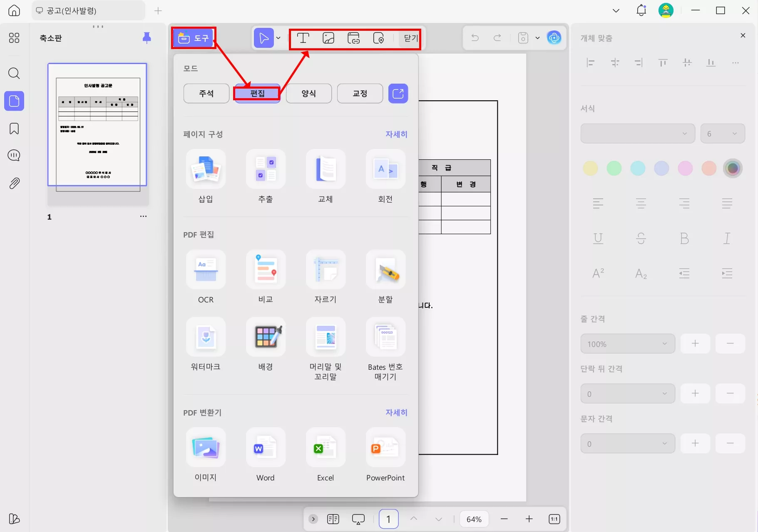
Task: Pick the yellow color swatch
Action: [x=590, y=168]
